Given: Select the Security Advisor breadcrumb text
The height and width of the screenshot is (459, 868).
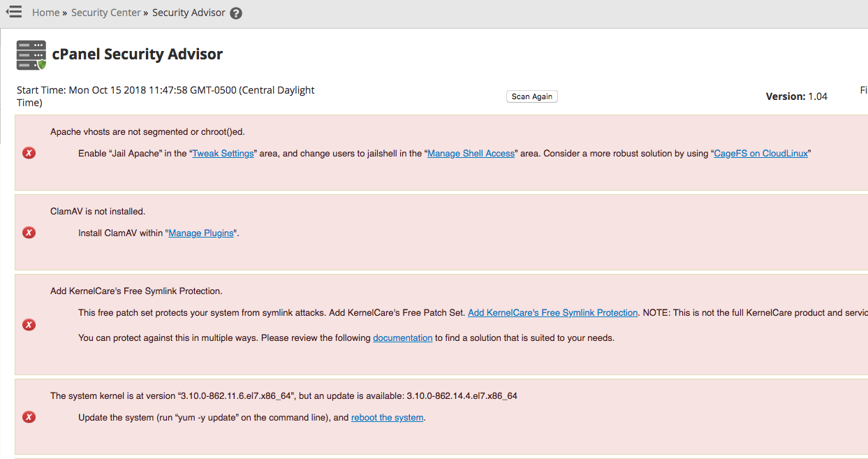Looking at the screenshot, I should [189, 13].
